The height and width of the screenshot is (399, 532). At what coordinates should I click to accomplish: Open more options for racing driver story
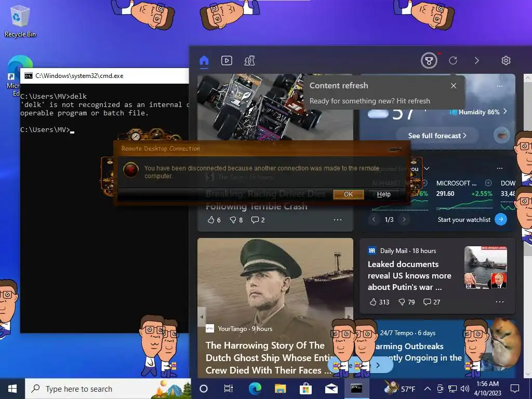click(338, 220)
